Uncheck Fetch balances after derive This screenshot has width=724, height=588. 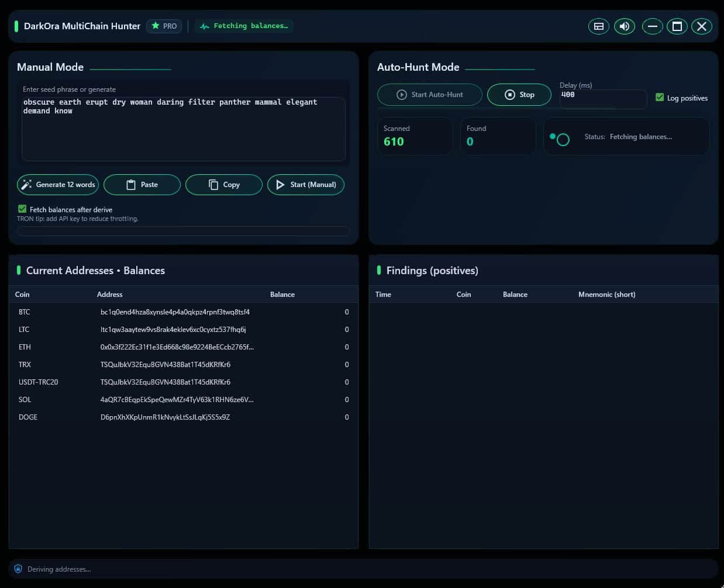pos(22,209)
